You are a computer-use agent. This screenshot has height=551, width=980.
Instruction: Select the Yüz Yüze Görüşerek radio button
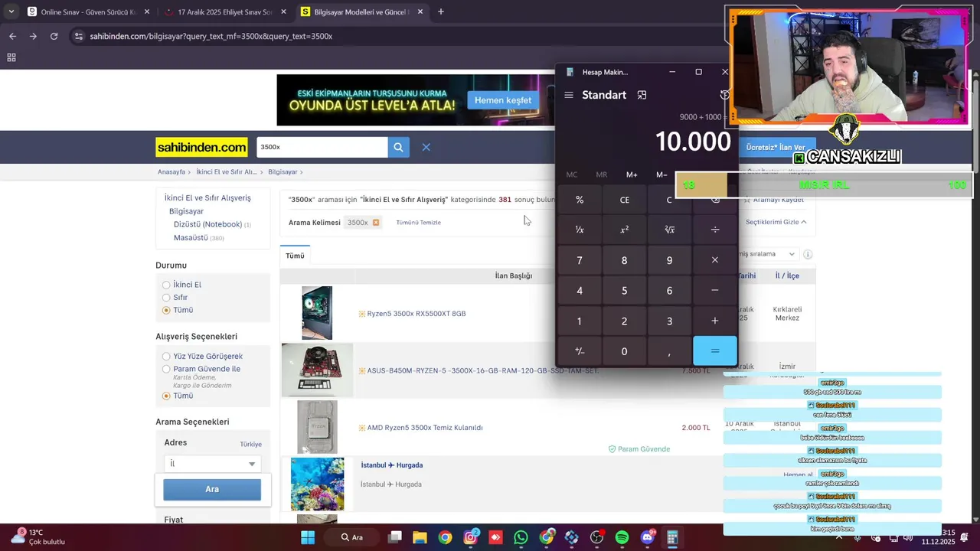166,357
